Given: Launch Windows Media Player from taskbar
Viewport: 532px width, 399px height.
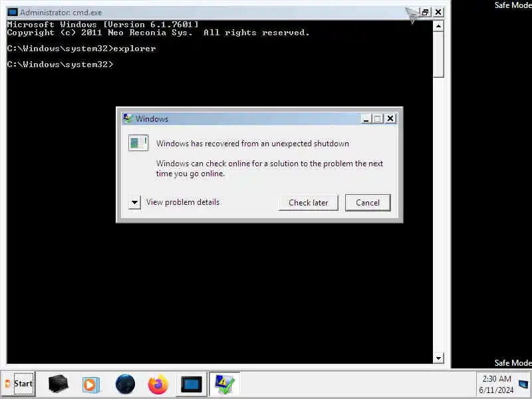Looking at the screenshot, I should click(91, 384).
